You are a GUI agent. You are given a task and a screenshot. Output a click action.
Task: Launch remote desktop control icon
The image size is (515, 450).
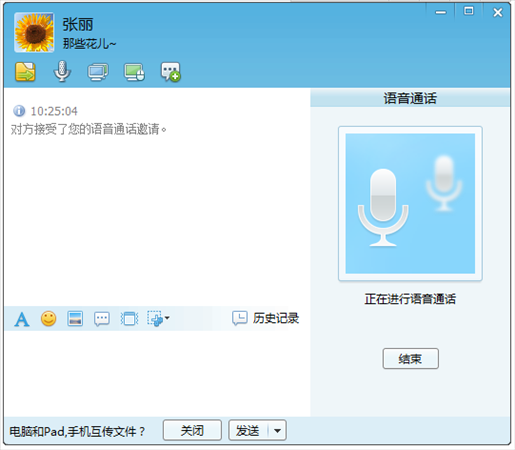(x=134, y=72)
